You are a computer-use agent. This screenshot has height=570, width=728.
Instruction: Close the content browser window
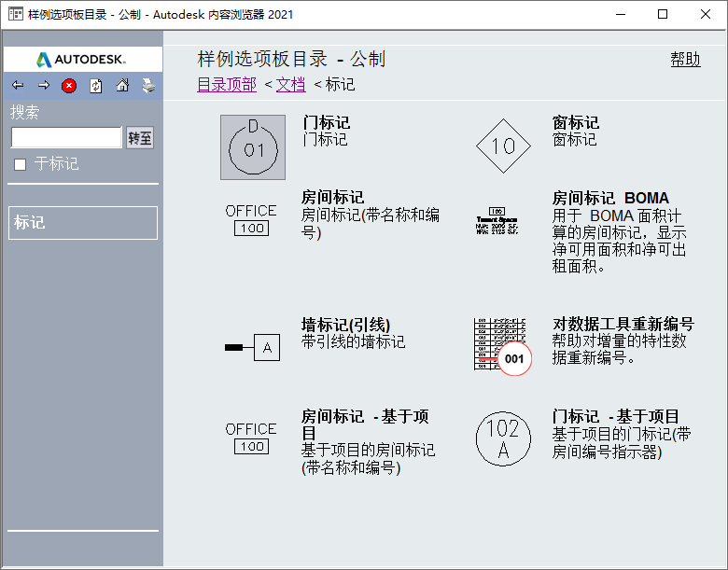[x=706, y=14]
